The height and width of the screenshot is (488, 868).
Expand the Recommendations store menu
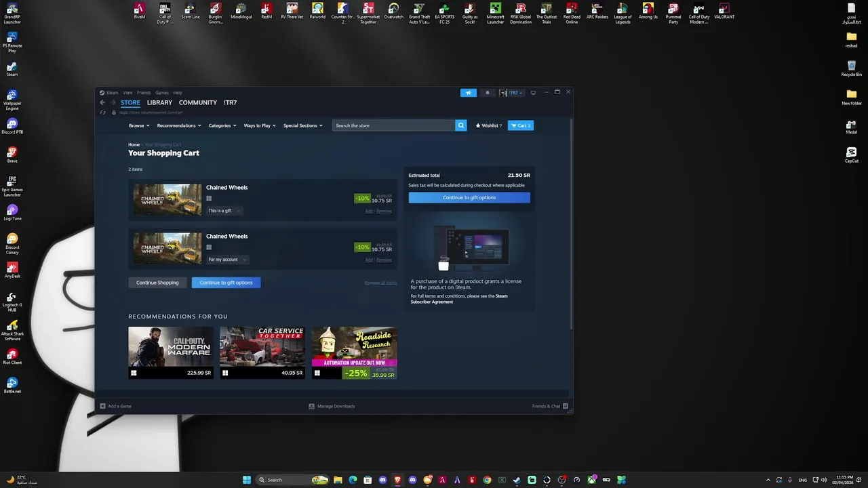179,125
